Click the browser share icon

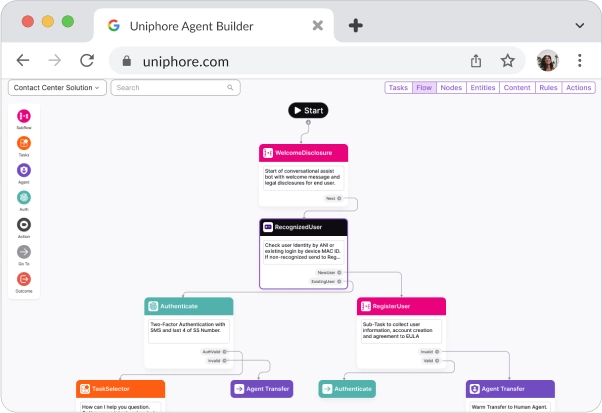pyautogui.click(x=476, y=61)
